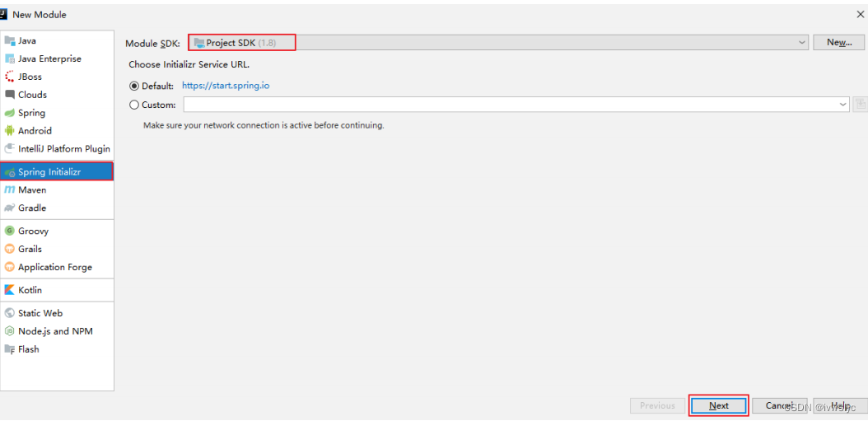The width and height of the screenshot is (868, 421).
Task: Click the Static Web globe icon
Action: tap(9, 313)
